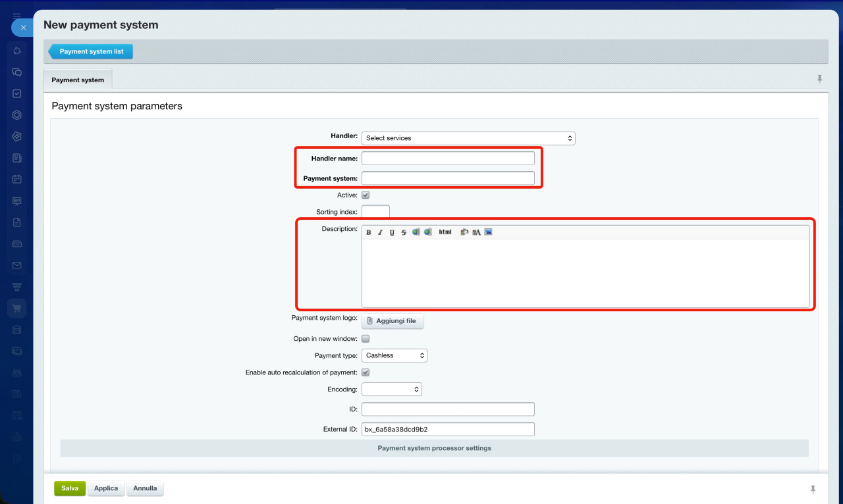Open the Encoding dropdown
The image size is (843, 504).
392,390
